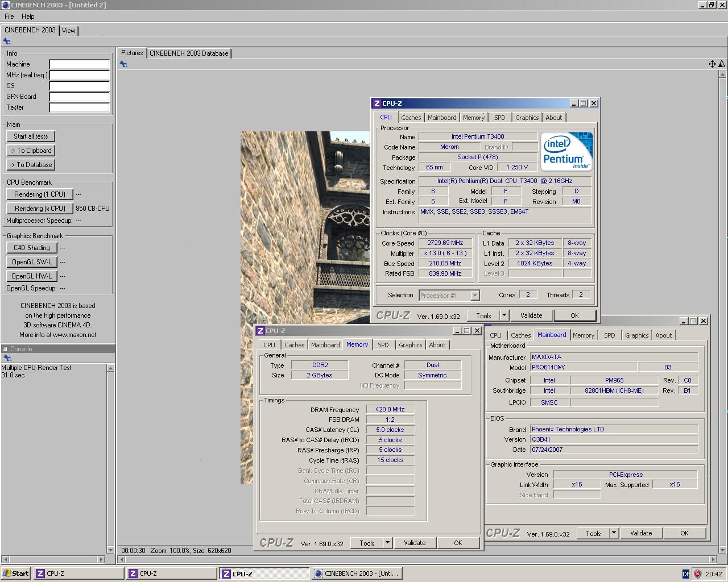Click OK in the Mainboard window
728x582 pixels.
[x=684, y=533]
